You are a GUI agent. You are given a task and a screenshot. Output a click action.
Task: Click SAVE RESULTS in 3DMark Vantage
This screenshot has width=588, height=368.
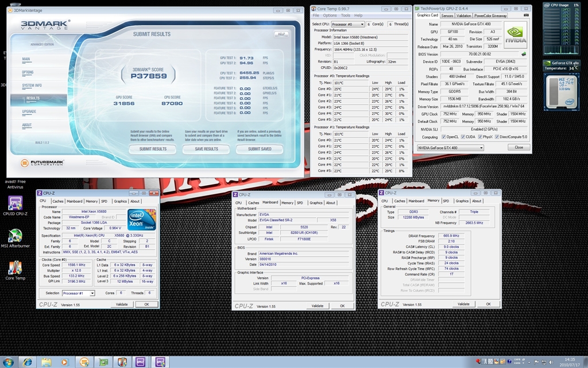pyautogui.click(x=206, y=149)
